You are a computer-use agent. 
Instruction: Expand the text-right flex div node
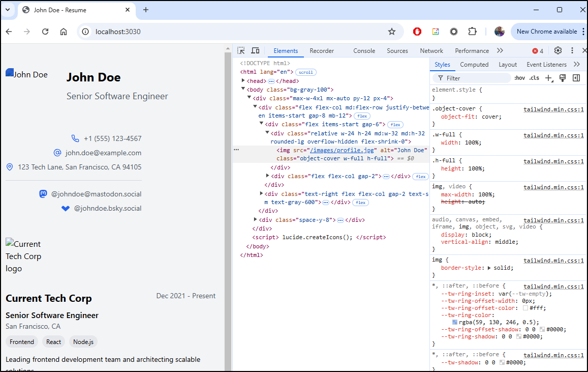tap(261, 193)
